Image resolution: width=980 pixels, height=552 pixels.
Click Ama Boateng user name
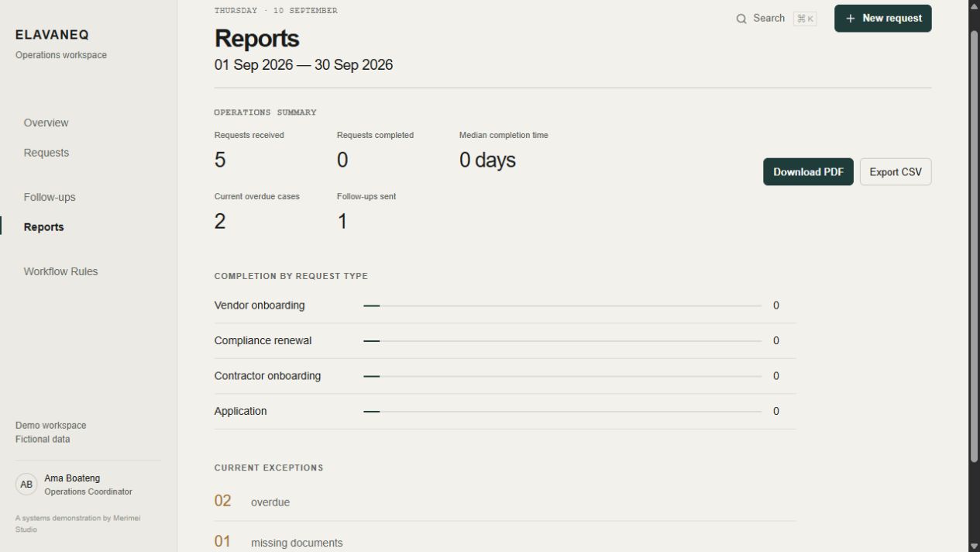click(x=72, y=478)
